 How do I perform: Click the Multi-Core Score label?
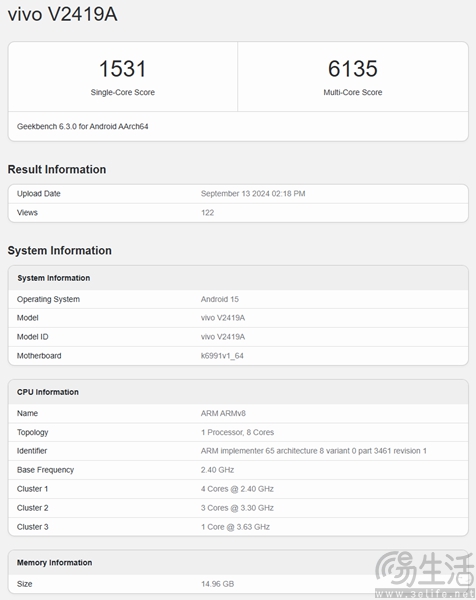pyautogui.click(x=353, y=92)
